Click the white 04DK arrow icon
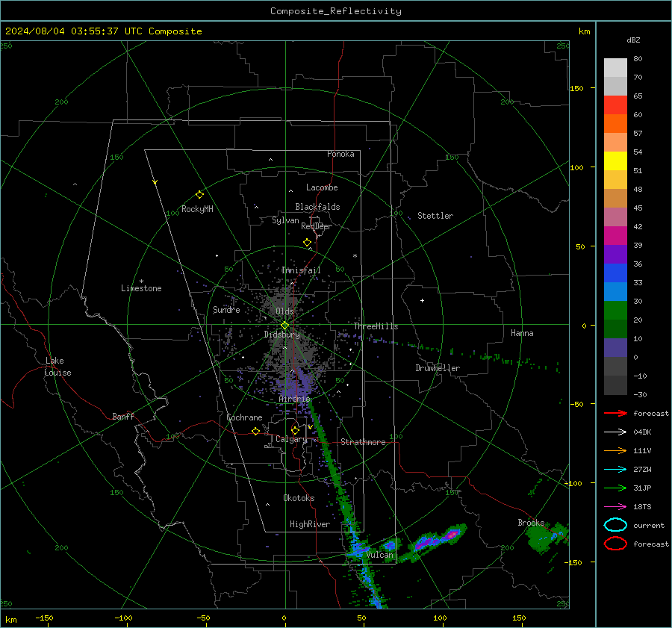This screenshot has width=672, height=628. tap(615, 432)
